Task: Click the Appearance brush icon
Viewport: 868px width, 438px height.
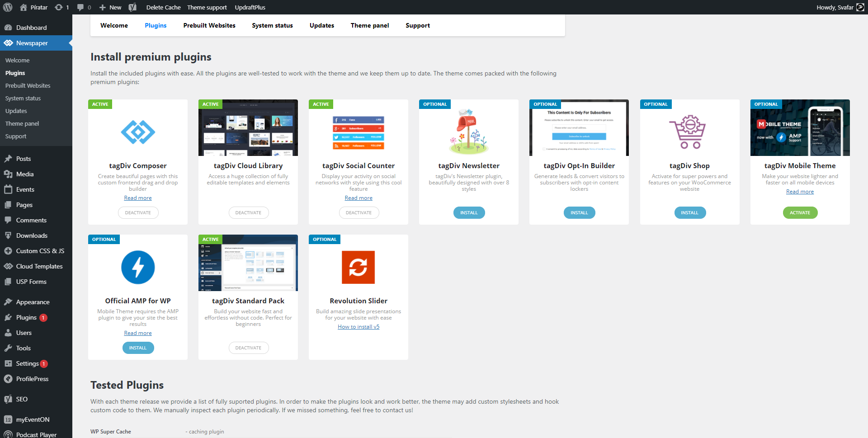Action: 8,302
